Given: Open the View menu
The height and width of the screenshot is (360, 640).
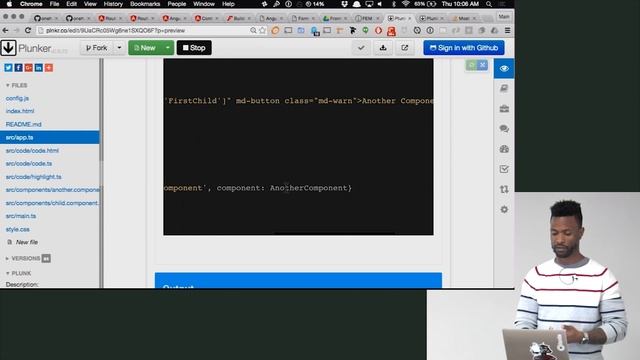Looking at the screenshot, I should (x=90, y=4).
